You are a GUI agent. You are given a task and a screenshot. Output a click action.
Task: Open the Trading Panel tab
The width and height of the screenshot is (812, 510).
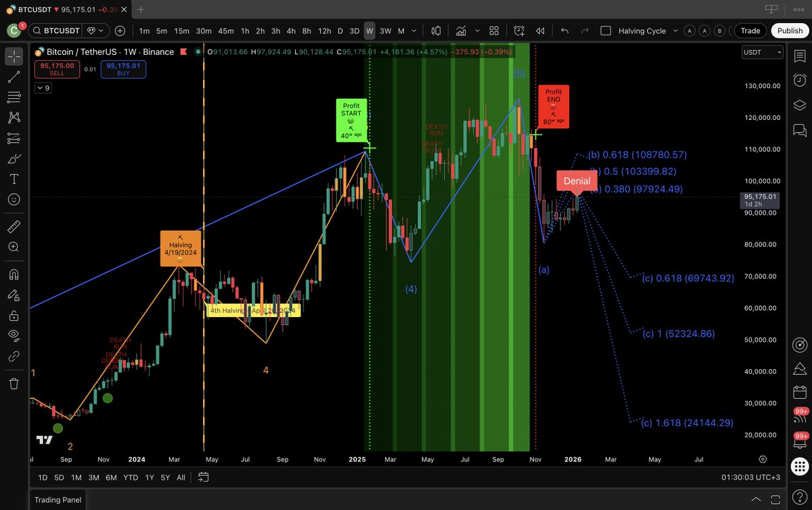click(x=58, y=500)
